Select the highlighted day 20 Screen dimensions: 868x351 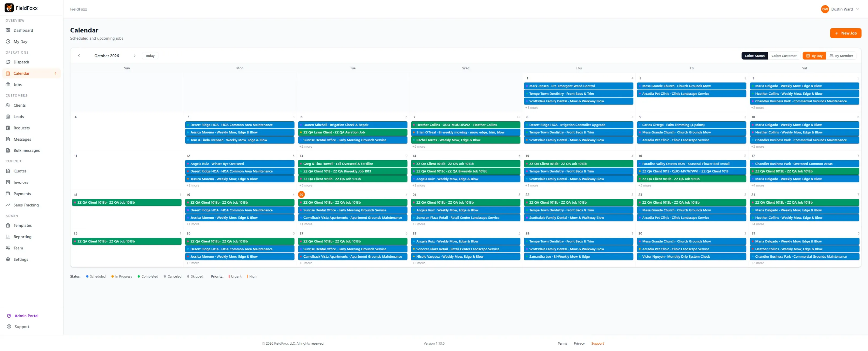pyautogui.click(x=301, y=195)
